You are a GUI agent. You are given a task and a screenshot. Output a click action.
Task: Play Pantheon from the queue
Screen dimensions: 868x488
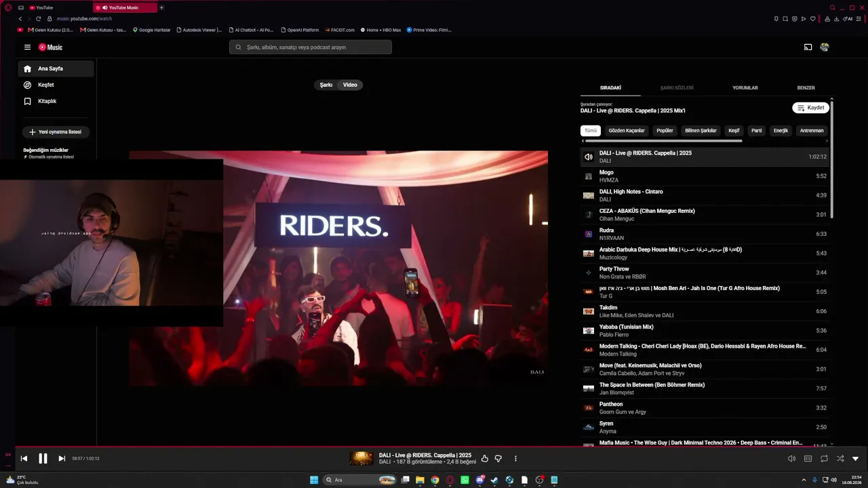[705, 408]
